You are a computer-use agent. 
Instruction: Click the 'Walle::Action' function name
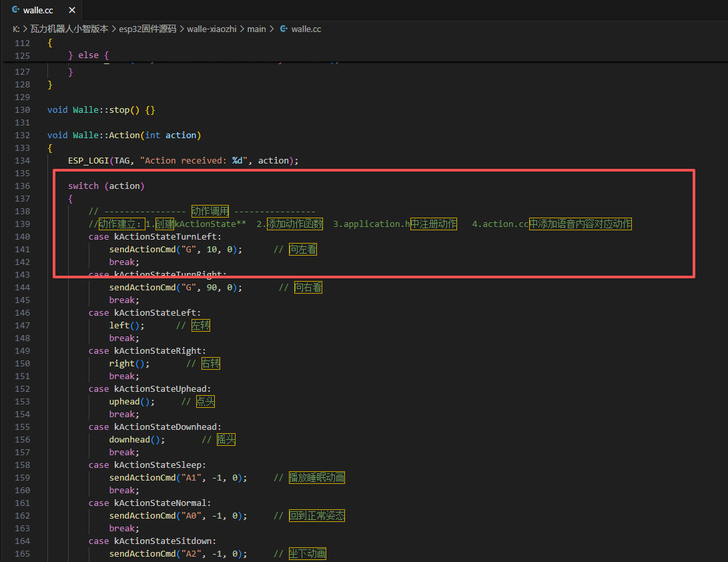tap(106, 135)
